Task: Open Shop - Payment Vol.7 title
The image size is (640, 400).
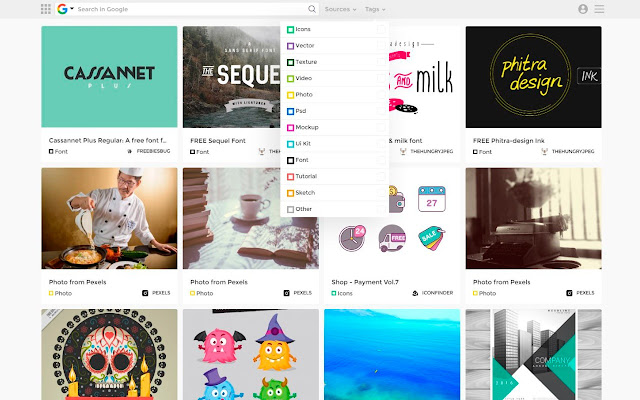Action: [x=365, y=282]
